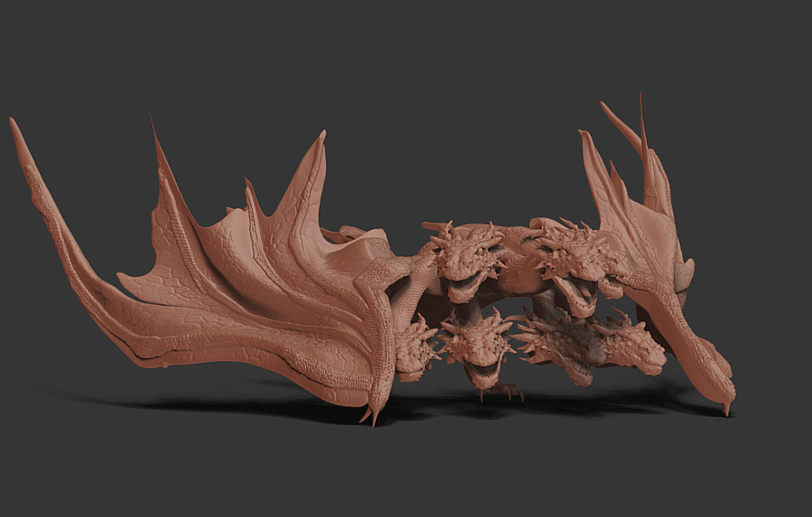The height and width of the screenshot is (517, 812).
Task: Click the central upper dragon head
Action: [x=467, y=259]
